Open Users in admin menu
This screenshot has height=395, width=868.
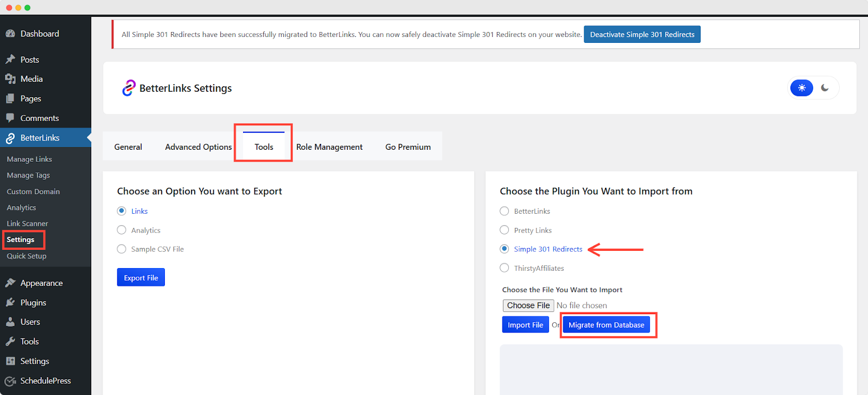coord(30,322)
